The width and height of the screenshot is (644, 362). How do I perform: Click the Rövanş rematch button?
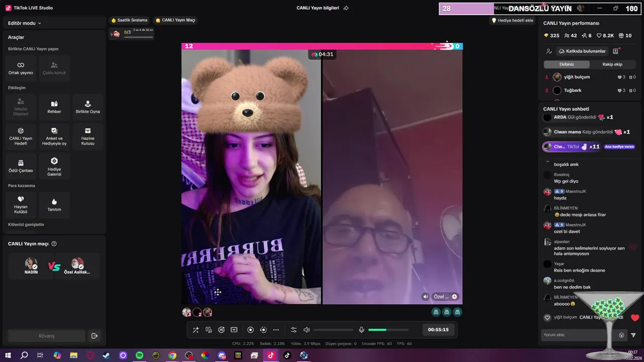point(46,336)
